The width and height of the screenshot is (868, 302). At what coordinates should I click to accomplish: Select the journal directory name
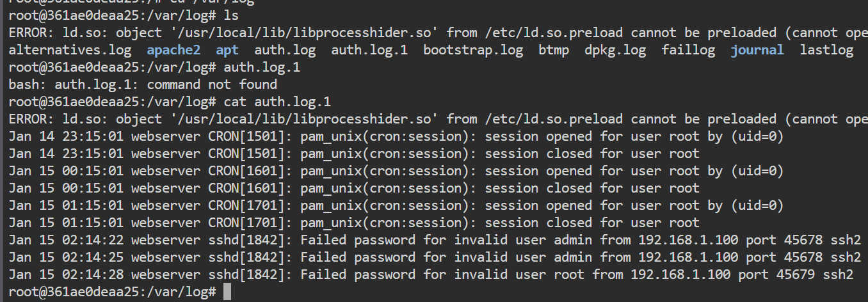[757, 50]
